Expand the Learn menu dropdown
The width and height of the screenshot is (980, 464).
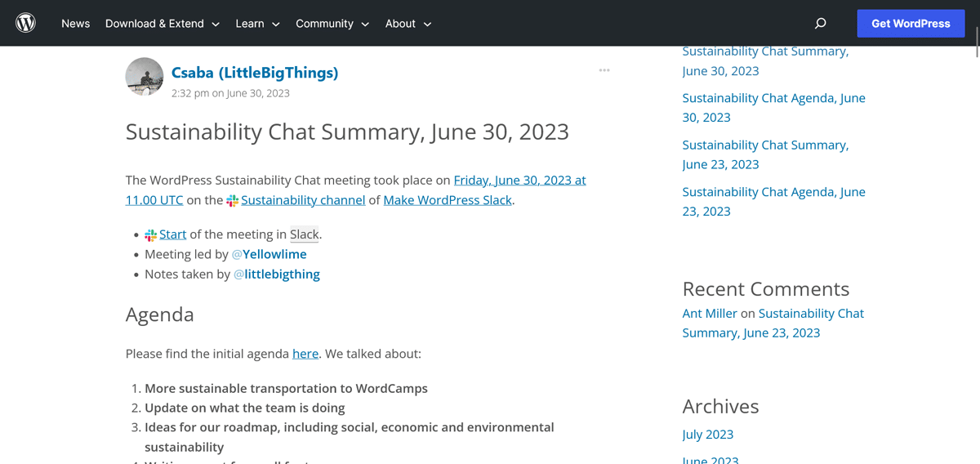pos(257,24)
